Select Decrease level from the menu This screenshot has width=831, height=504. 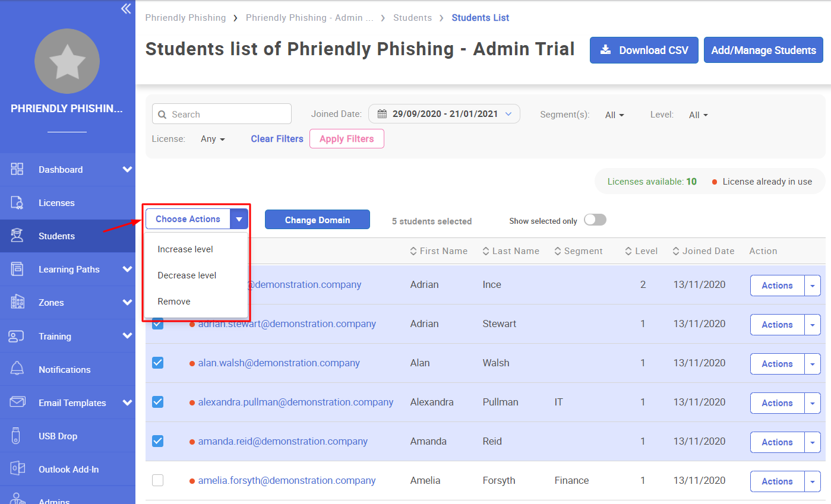(x=187, y=275)
